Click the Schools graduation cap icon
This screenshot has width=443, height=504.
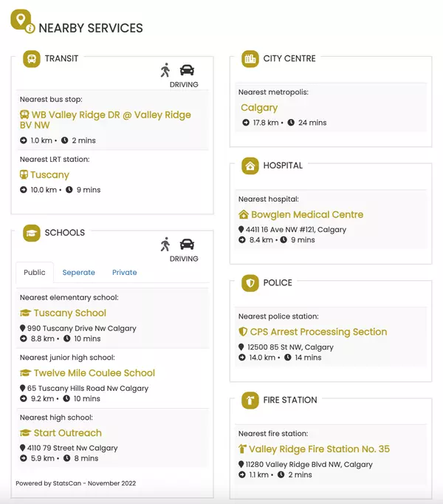click(x=32, y=233)
